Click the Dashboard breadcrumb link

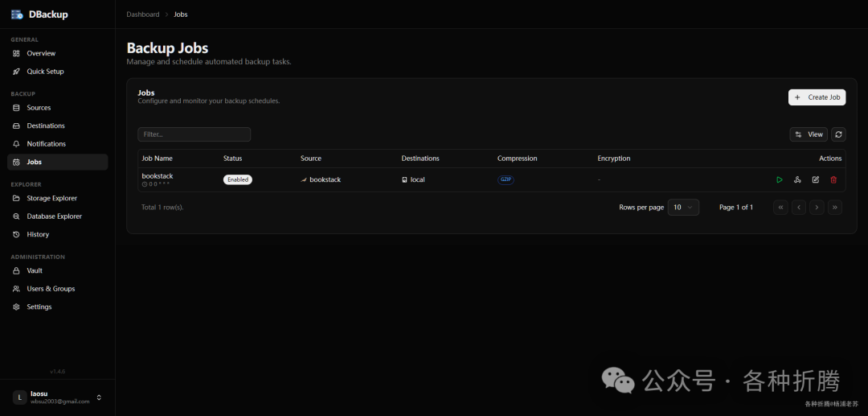(x=143, y=14)
